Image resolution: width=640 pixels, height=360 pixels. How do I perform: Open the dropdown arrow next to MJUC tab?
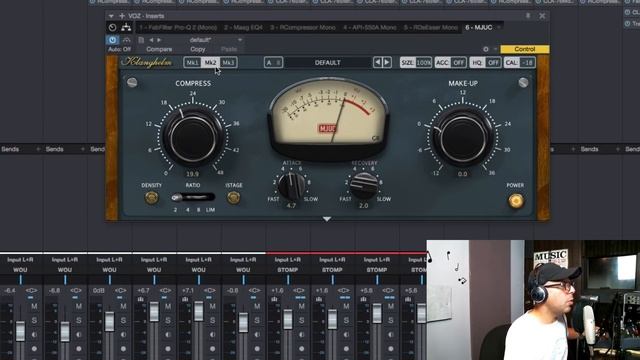[498, 27]
